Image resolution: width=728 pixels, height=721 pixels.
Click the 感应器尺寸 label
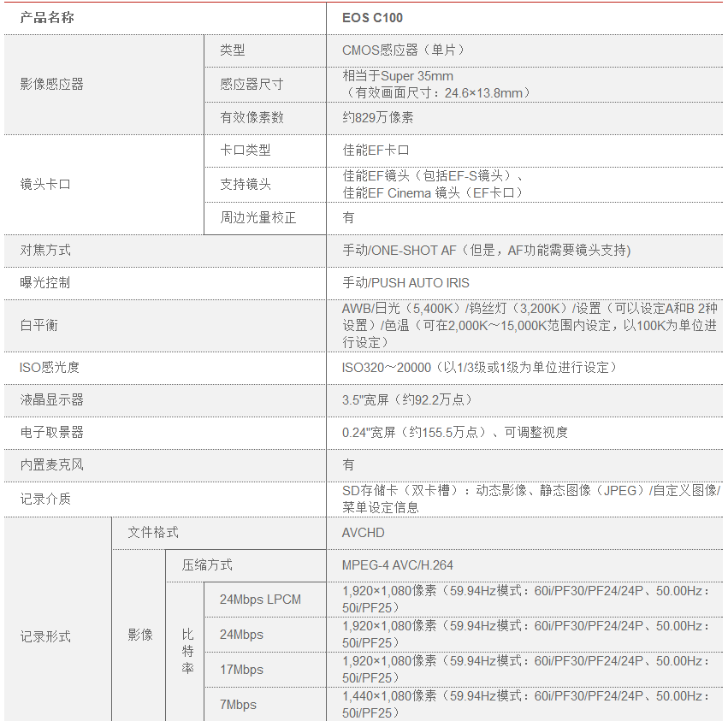click(x=252, y=84)
